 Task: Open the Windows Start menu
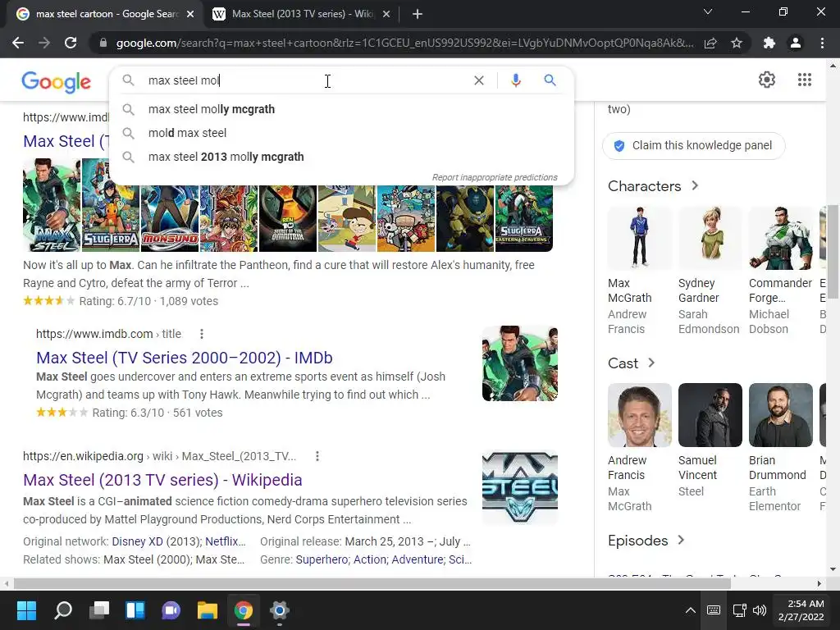(x=26, y=610)
